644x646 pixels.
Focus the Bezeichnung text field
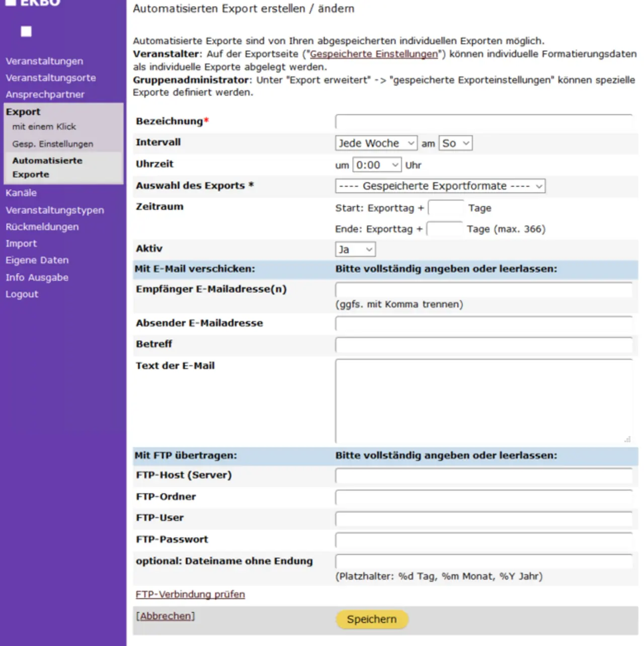[484, 122]
